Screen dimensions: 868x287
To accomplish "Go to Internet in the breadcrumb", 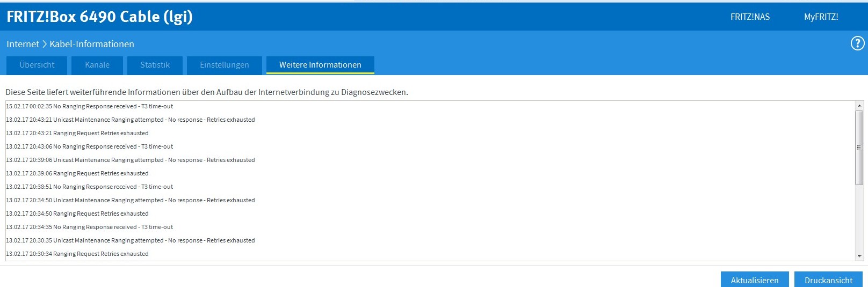I will [x=23, y=44].
